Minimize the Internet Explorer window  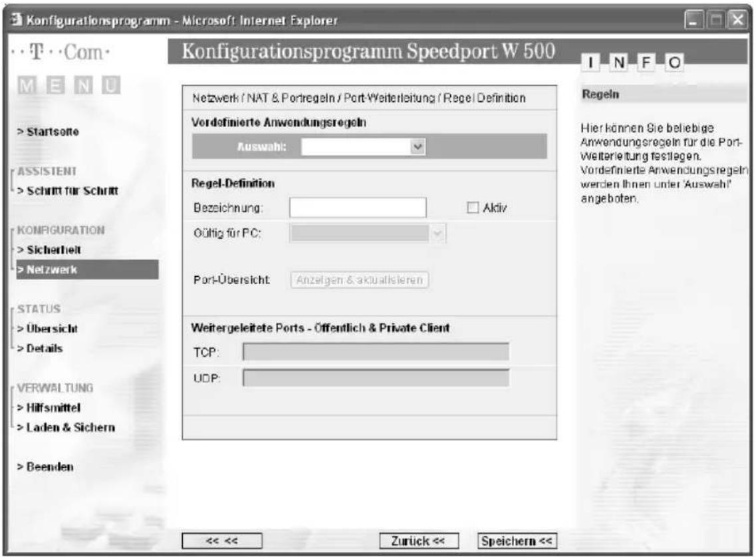coord(693,20)
